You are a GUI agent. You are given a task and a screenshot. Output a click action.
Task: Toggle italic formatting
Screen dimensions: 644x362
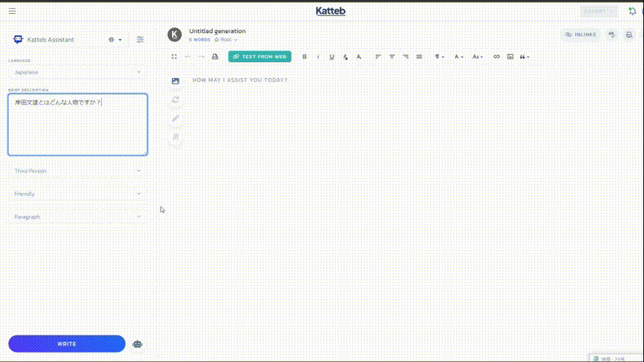(318, 57)
